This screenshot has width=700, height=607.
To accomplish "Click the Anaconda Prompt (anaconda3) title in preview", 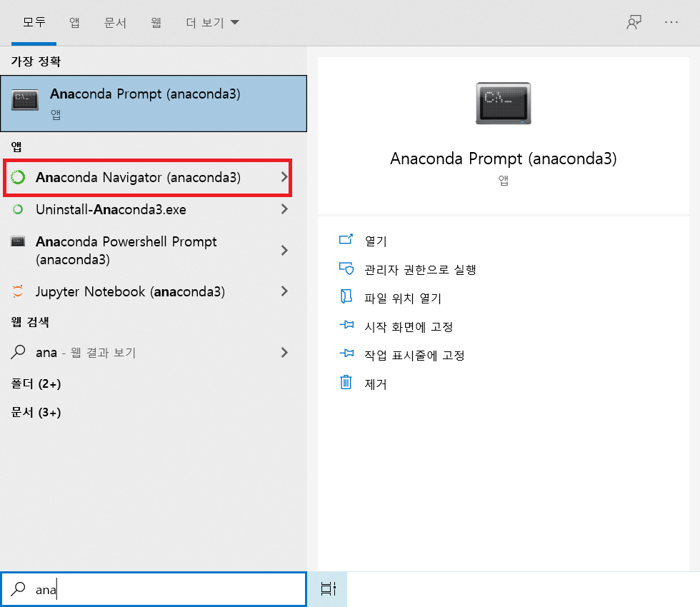I will [503, 159].
